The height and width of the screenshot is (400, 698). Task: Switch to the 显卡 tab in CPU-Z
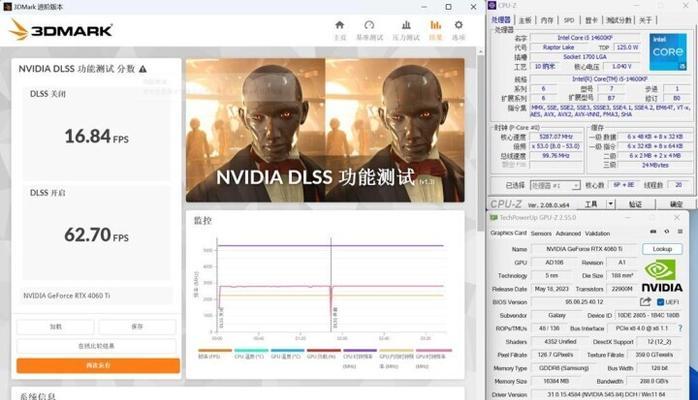pos(591,20)
